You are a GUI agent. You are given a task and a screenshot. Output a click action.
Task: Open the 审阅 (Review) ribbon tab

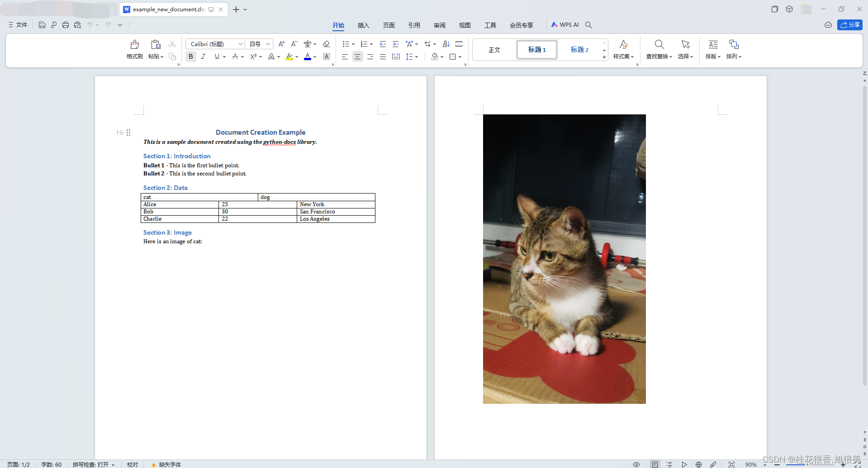(x=440, y=25)
